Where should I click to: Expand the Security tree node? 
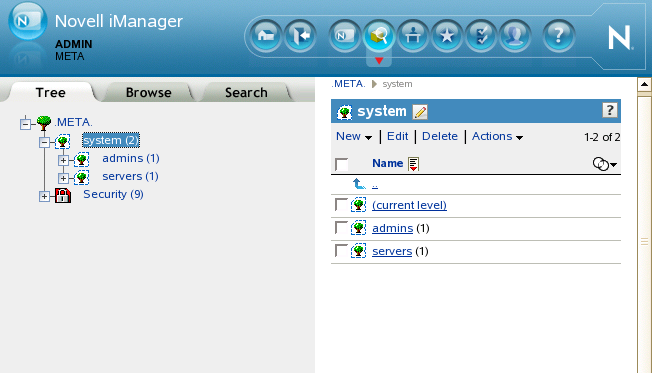pos(44,196)
